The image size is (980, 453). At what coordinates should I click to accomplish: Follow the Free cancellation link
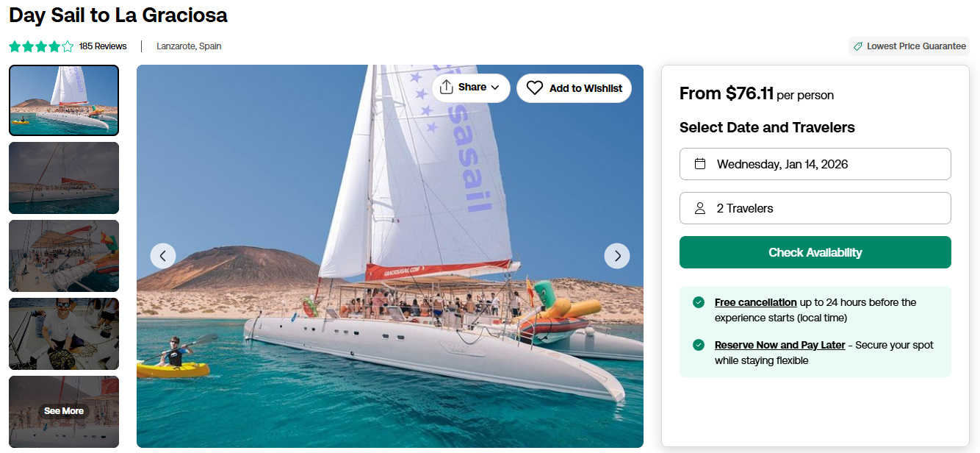tap(755, 302)
